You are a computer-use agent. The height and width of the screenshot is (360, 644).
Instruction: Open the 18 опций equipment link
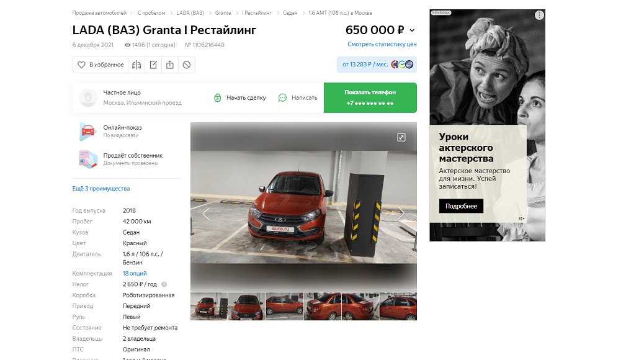(x=135, y=274)
